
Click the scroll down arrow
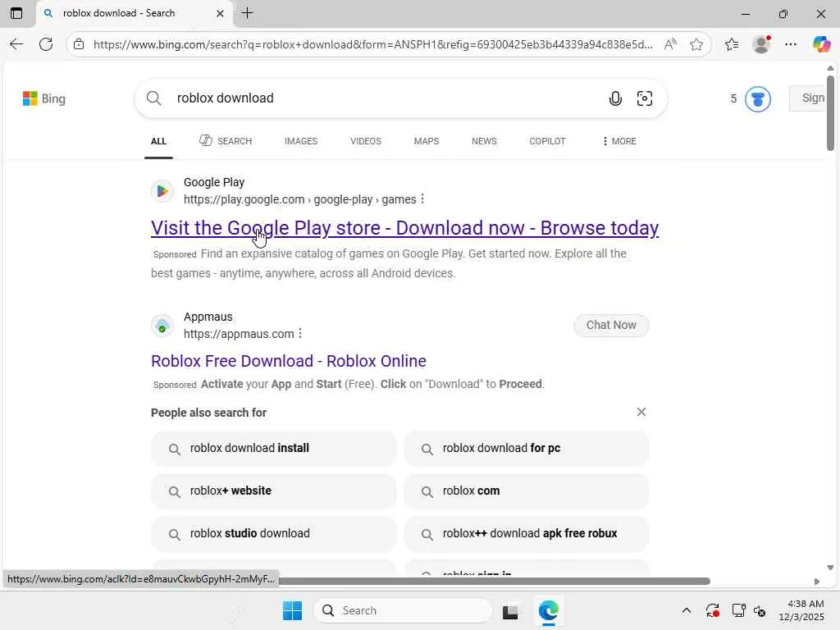coord(830,568)
